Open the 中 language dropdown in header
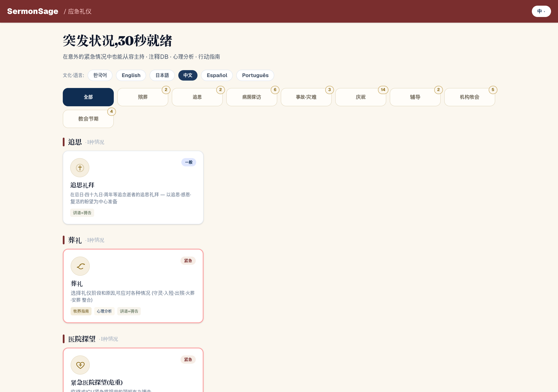 (541, 11)
